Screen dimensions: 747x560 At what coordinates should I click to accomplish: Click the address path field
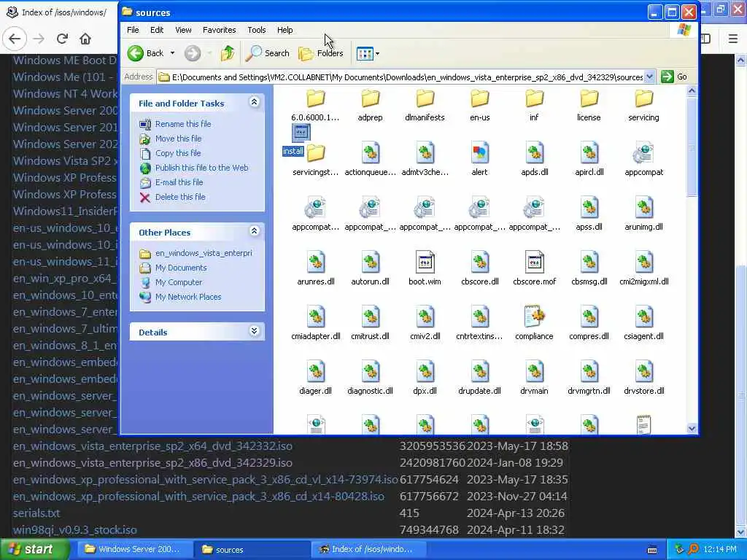[407, 77]
